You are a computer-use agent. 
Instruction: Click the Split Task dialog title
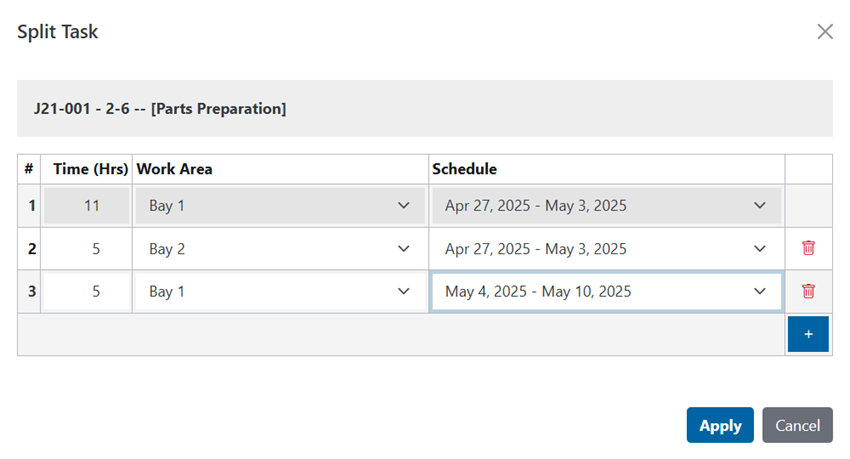pos(58,32)
